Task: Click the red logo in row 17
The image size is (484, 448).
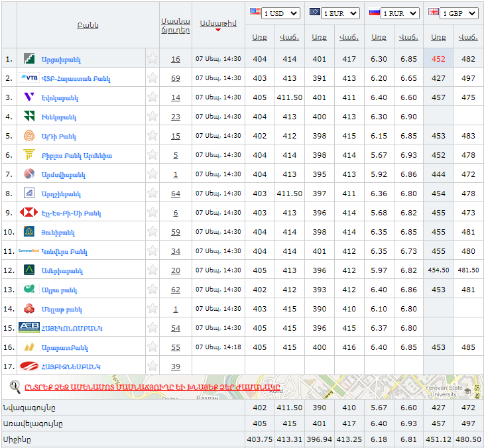Action: 29,366
